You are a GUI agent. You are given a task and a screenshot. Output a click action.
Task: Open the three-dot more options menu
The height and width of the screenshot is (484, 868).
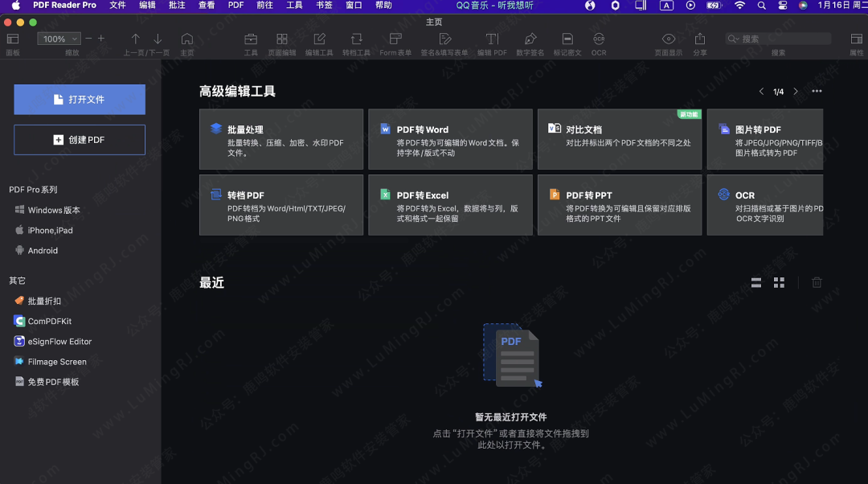[x=817, y=92]
